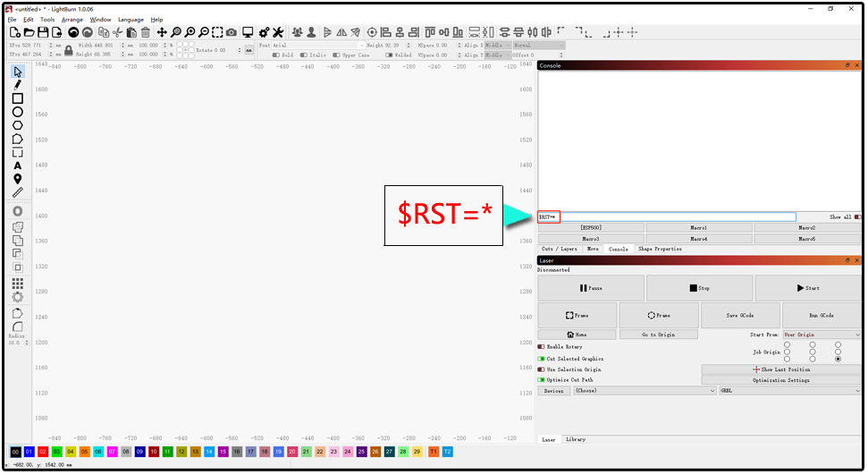Click the Go to Origin button

point(658,335)
